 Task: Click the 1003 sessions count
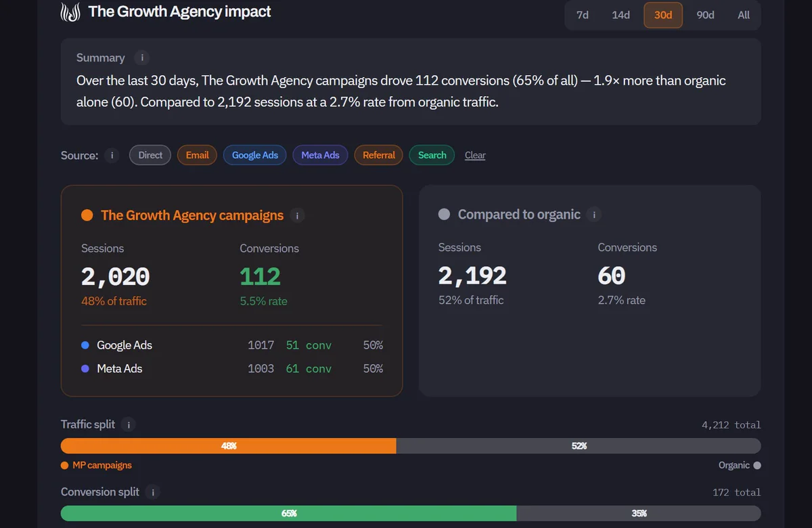click(x=261, y=369)
